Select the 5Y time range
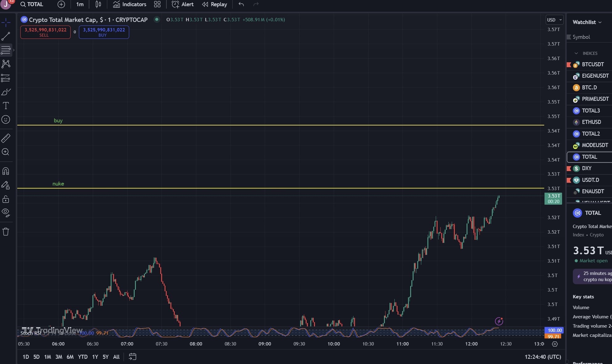Screen dimensions: 612x364 click(106, 357)
